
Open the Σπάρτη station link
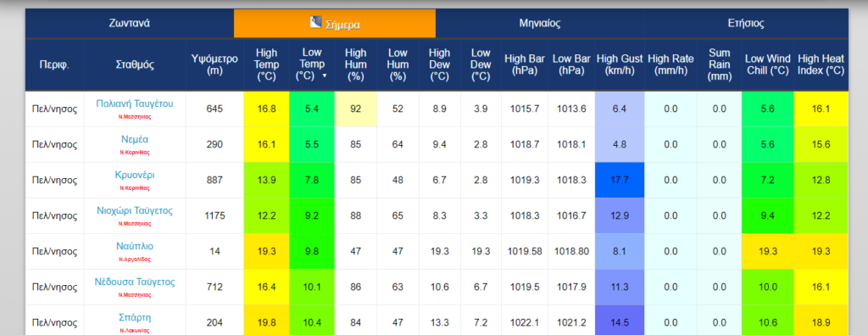pyautogui.click(x=135, y=317)
